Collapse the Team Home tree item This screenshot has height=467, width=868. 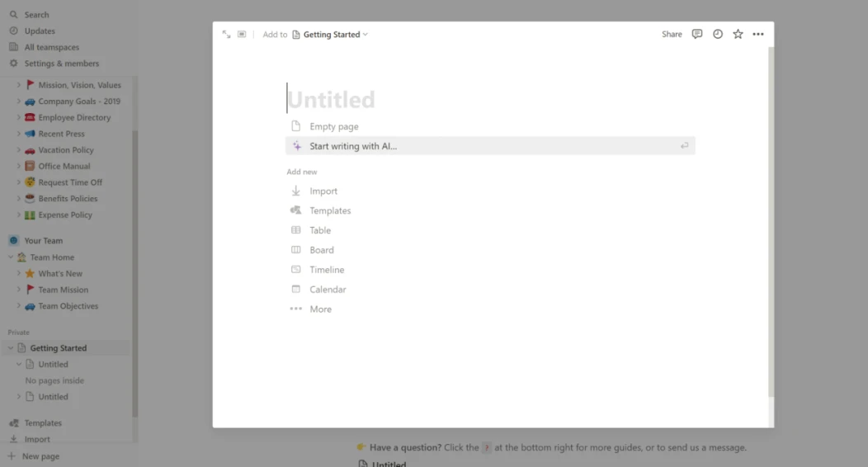pos(11,257)
